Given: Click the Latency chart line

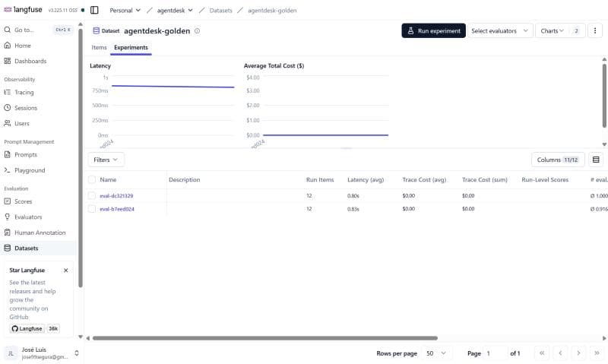Looking at the screenshot, I should [x=173, y=87].
